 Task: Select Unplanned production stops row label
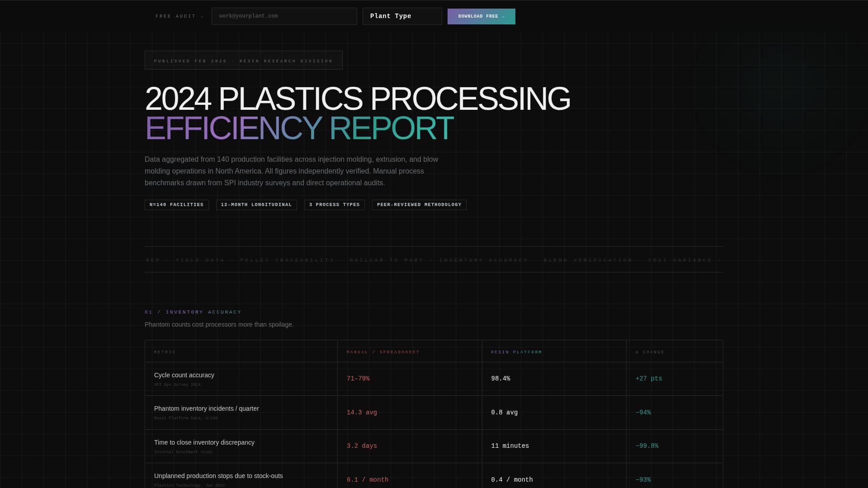coord(218,476)
